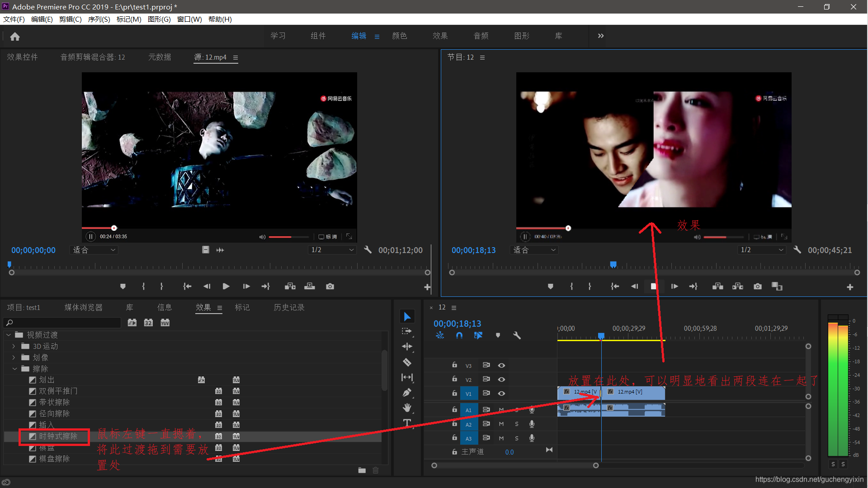The width and height of the screenshot is (868, 488).
Task: Toggle lock on V1 track
Action: pos(454,393)
